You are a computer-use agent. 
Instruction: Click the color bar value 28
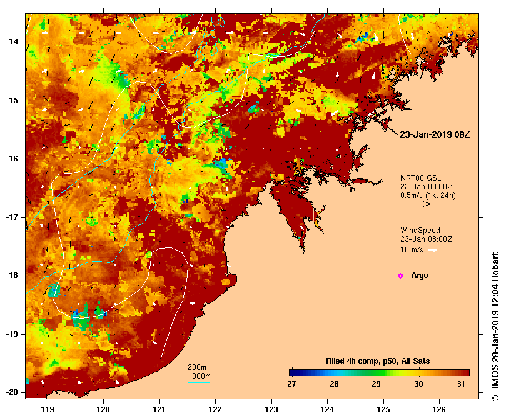[x=334, y=384]
